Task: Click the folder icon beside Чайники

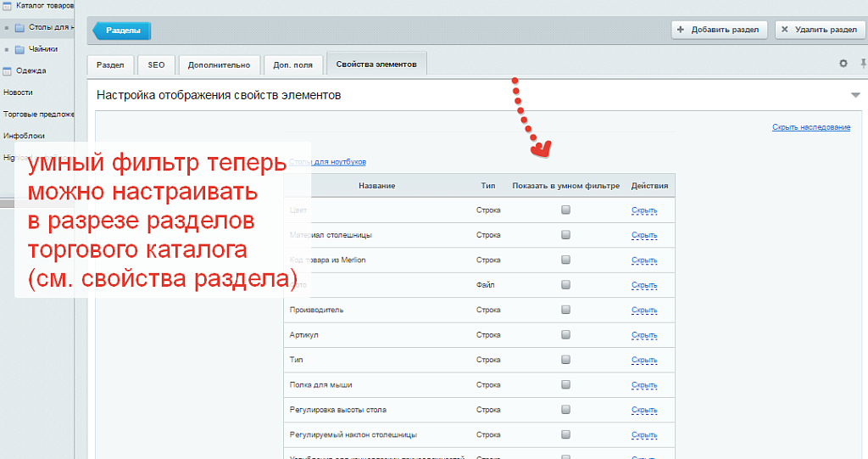Action: pyautogui.click(x=19, y=49)
